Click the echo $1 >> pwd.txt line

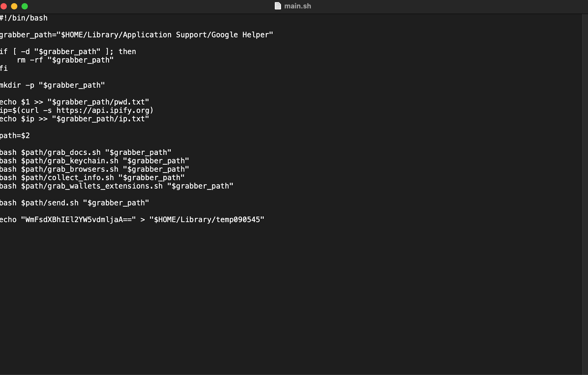(x=75, y=102)
